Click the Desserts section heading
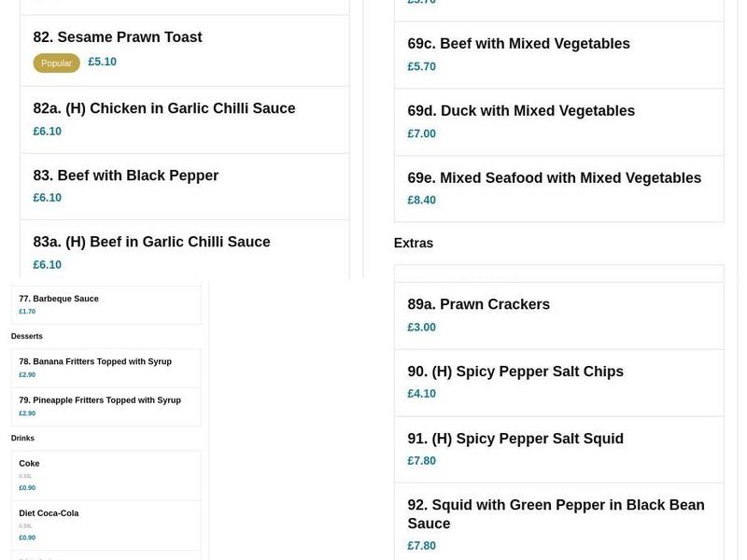The image size is (747, 560). (26, 336)
